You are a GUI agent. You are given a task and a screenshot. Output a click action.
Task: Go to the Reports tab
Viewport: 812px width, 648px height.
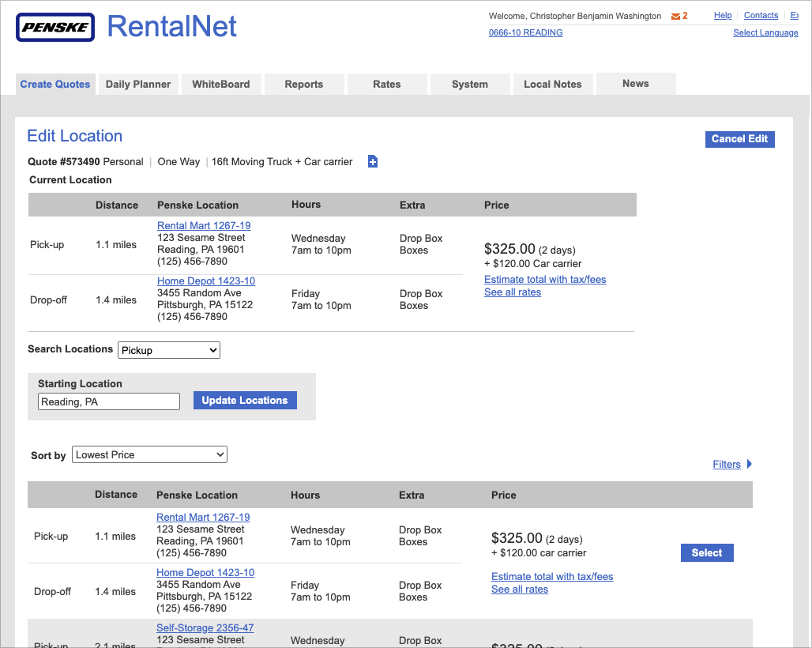coord(304,85)
